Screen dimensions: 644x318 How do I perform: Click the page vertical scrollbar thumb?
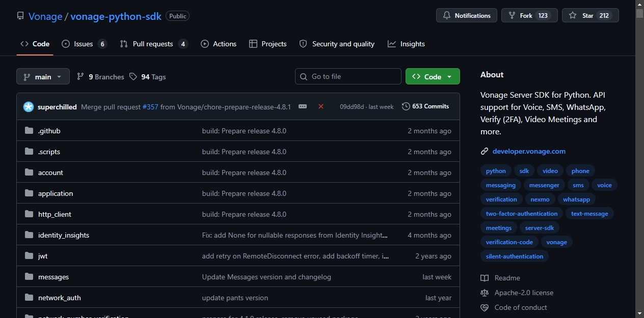click(639, 13)
